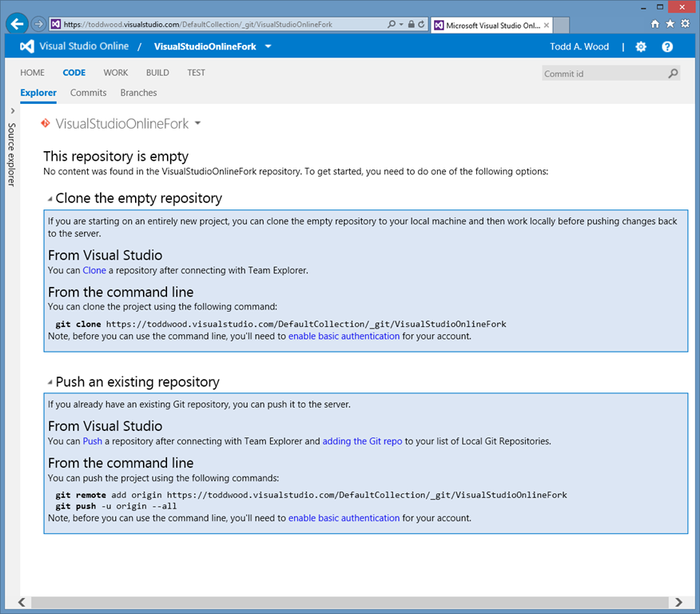
Task: Open the TEST hub
Action: click(196, 72)
